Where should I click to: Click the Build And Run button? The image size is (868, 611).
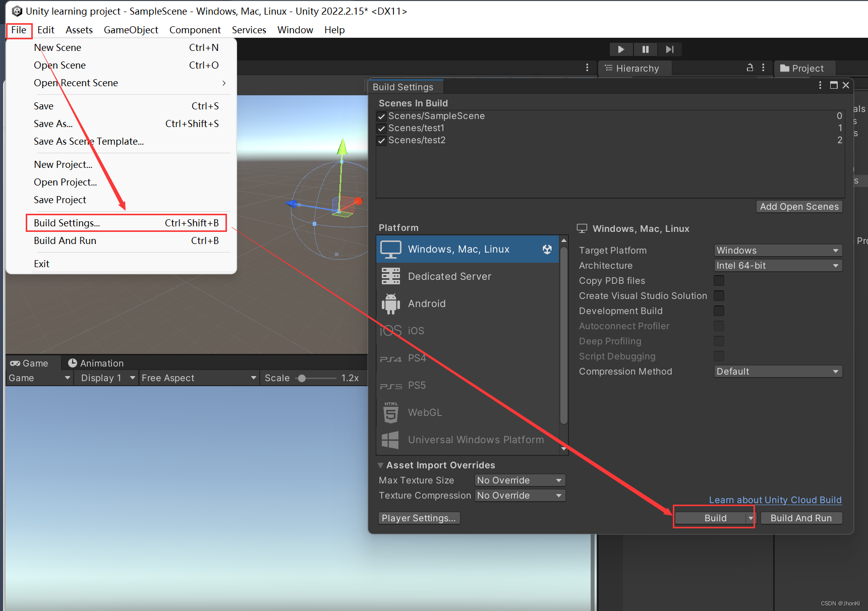point(801,518)
